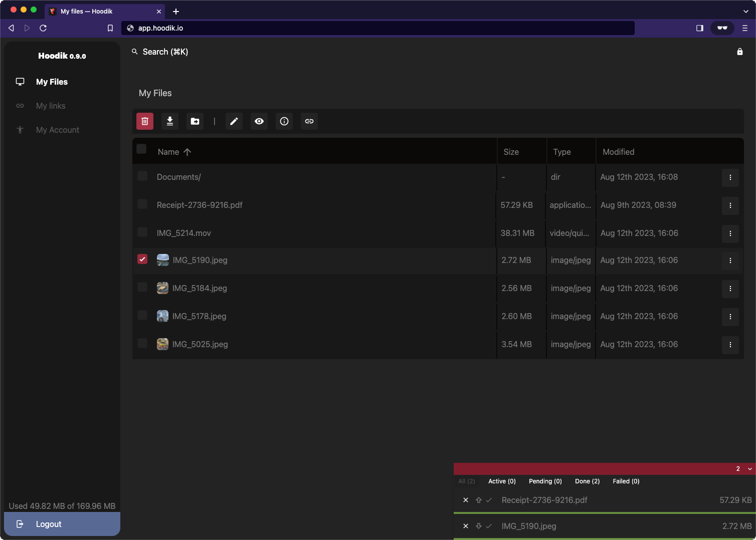Show file details using info icon

pos(284,121)
